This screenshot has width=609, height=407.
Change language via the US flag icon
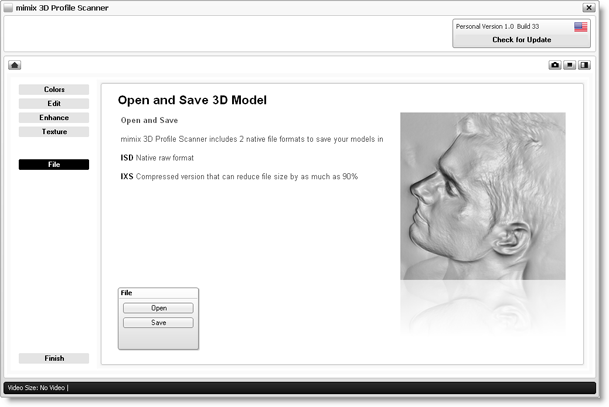click(x=581, y=27)
